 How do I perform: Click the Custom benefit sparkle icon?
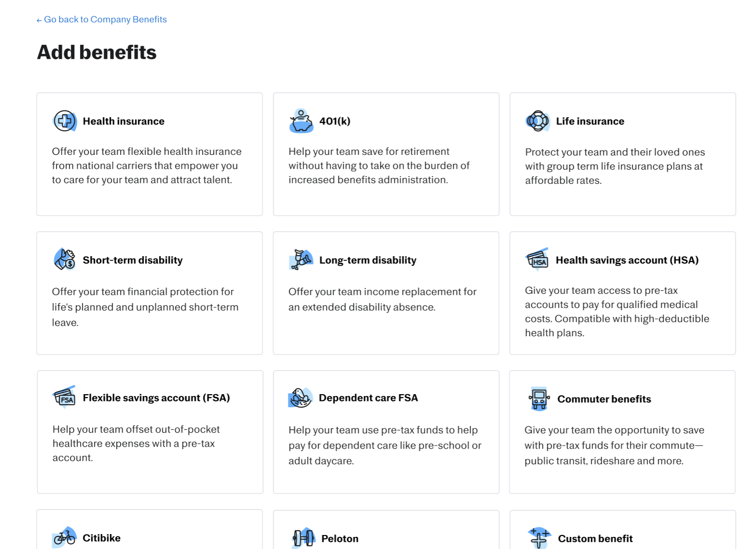click(x=539, y=538)
